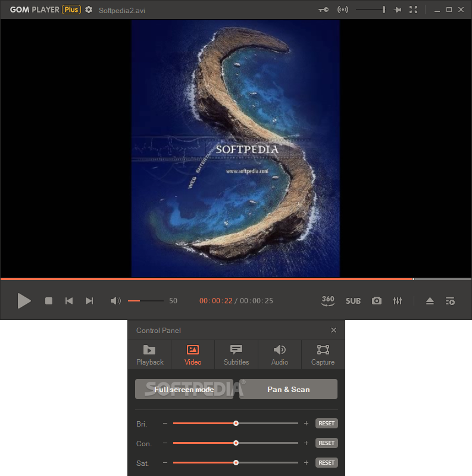The width and height of the screenshot is (472, 476).
Task: Close the Control Panel
Action: point(333,330)
